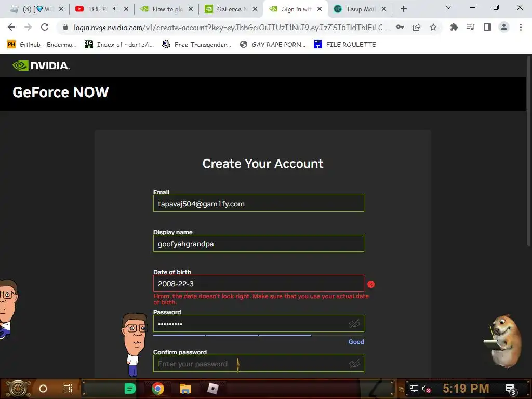This screenshot has width=532, height=399.
Task: Open Google Chrome from the taskbar
Action: [158, 389]
